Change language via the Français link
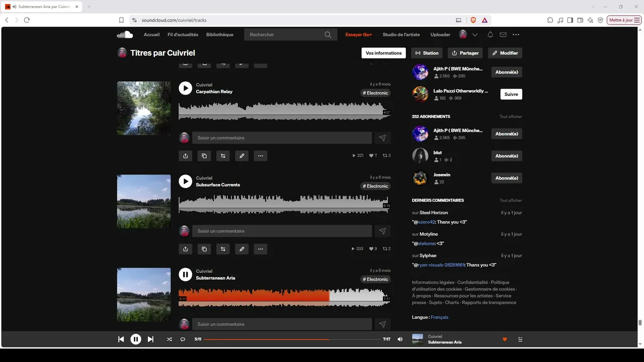Viewport: 644px width, 362px height. click(439, 317)
